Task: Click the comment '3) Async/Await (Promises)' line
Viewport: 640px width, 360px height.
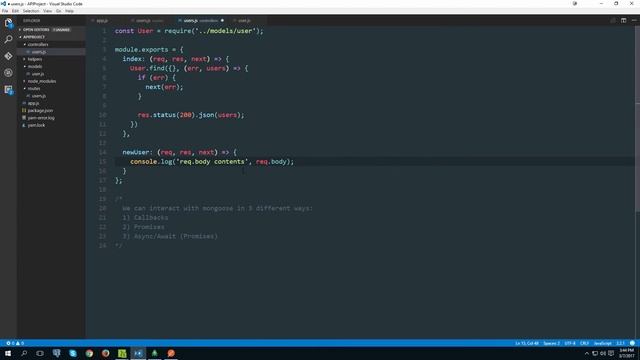Action: (170, 236)
